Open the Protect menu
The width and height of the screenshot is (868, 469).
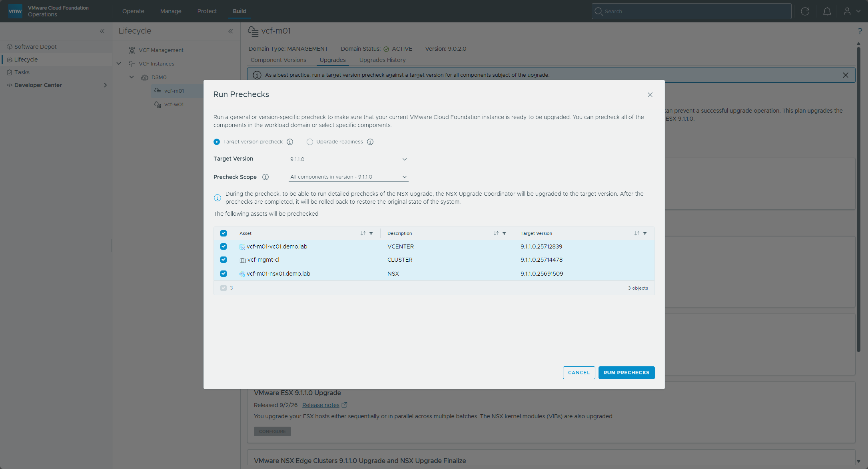point(207,11)
